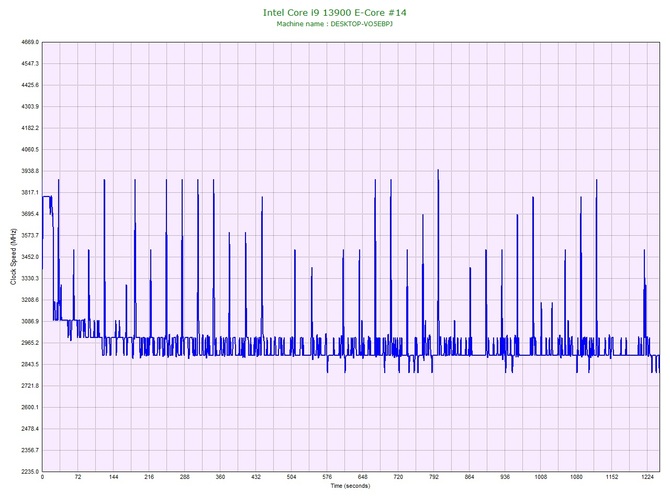Screen dimensions: 670x503
Task: Click the 4547.3 y-axis value
Action: point(30,64)
